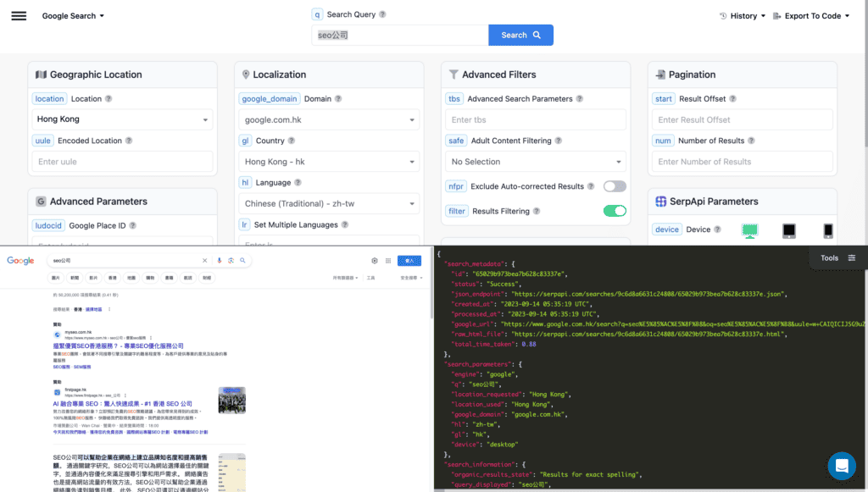868x492 pixels.
Task: Select the 財經 tab in Google preview
Action: (207, 278)
